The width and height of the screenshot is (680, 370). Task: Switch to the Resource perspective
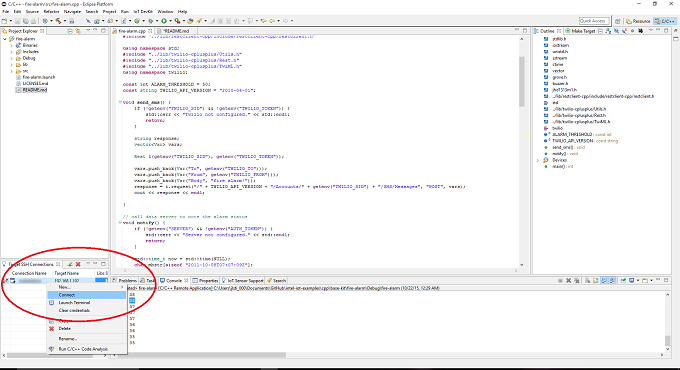(x=638, y=21)
